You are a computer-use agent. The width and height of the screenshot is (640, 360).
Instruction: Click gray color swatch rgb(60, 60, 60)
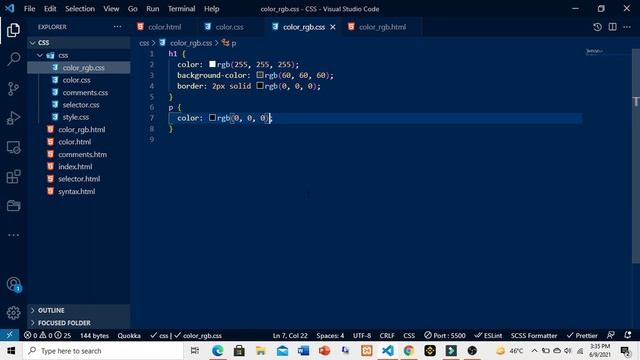pos(260,75)
